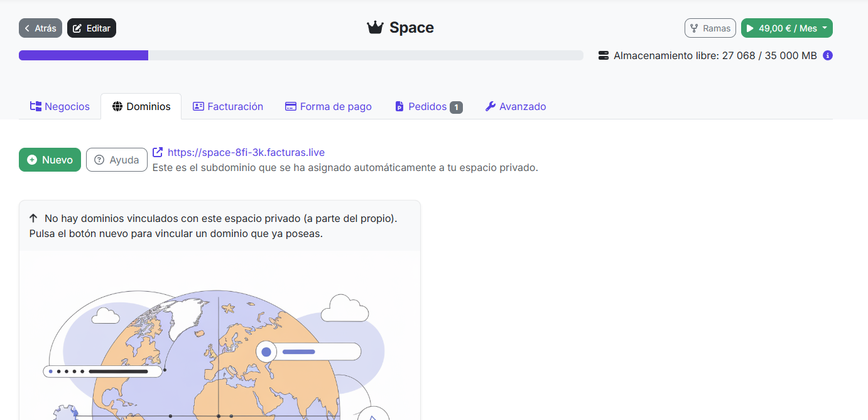The height and width of the screenshot is (420, 868).
Task: Click the subdomain description text
Action: pos(345,168)
